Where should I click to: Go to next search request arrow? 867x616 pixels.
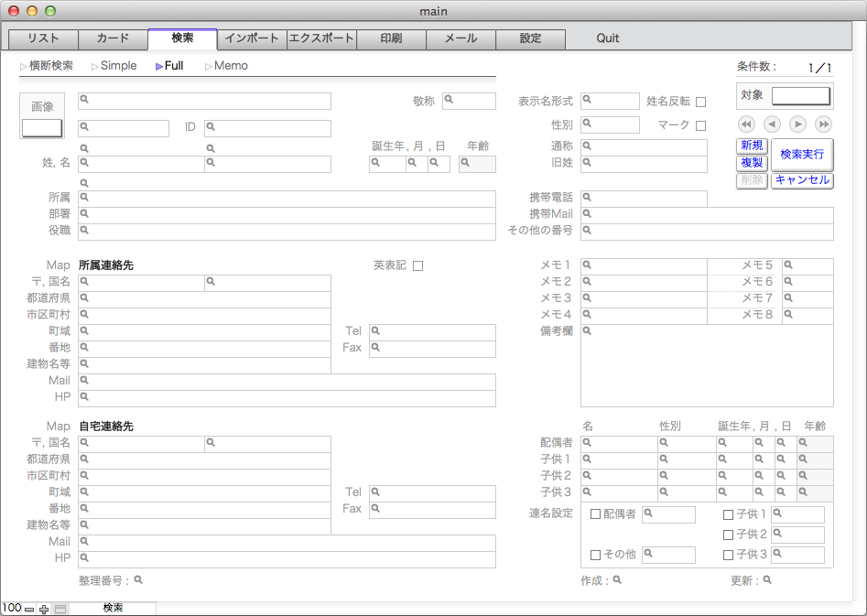(x=797, y=124)
